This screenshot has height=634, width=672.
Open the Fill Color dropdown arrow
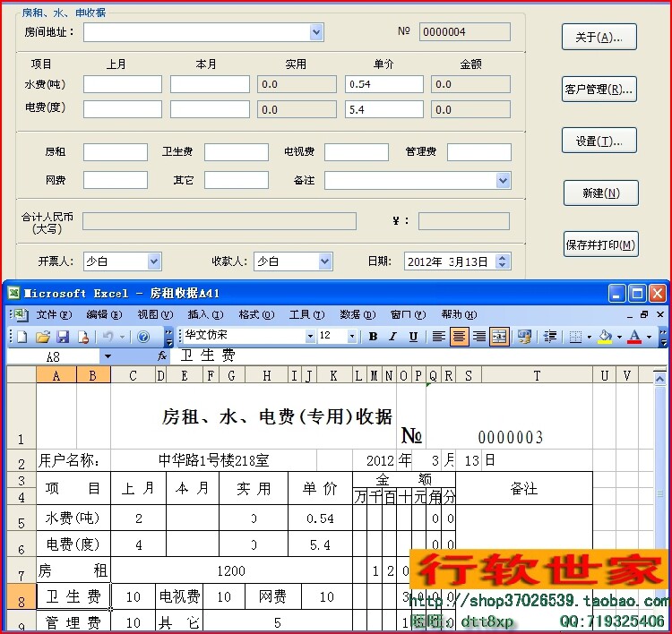tap(619, 337)
